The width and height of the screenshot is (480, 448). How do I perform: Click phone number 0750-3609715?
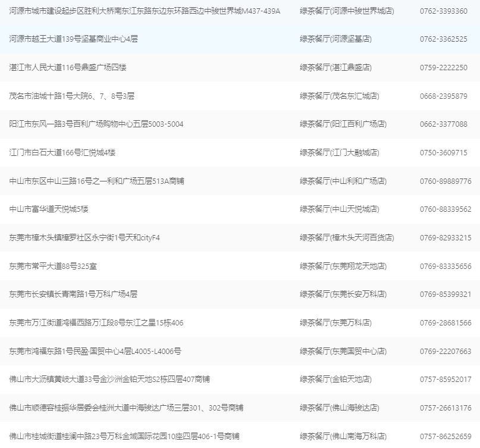click(444, 152)
